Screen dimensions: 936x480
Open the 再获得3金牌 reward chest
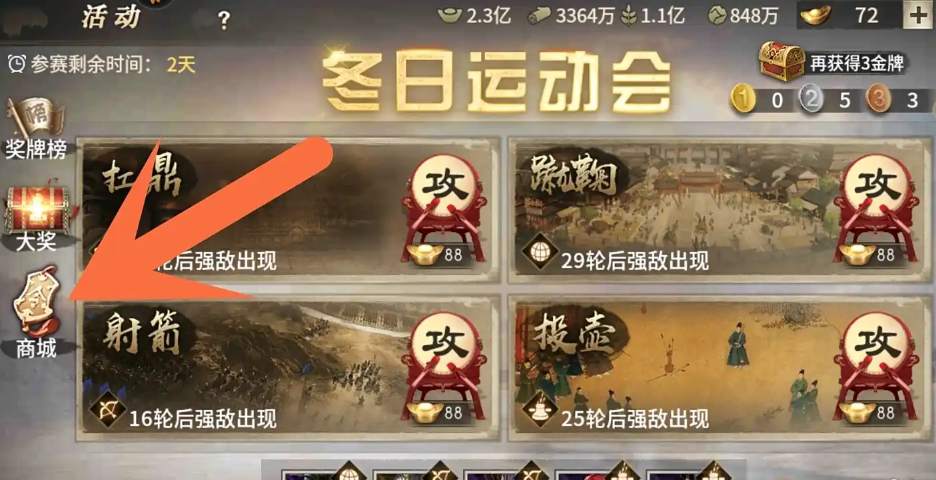833,61
